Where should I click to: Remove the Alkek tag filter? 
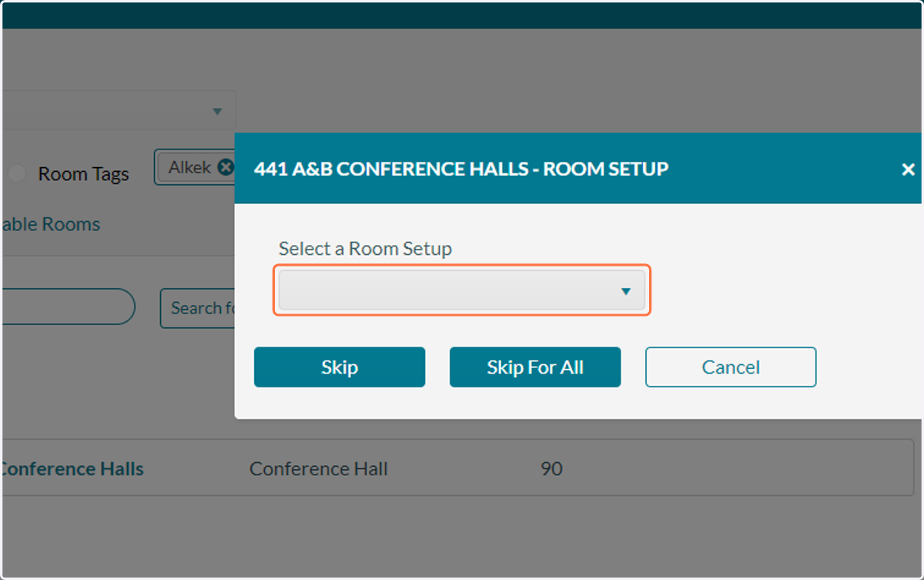[x=225, y=166]
